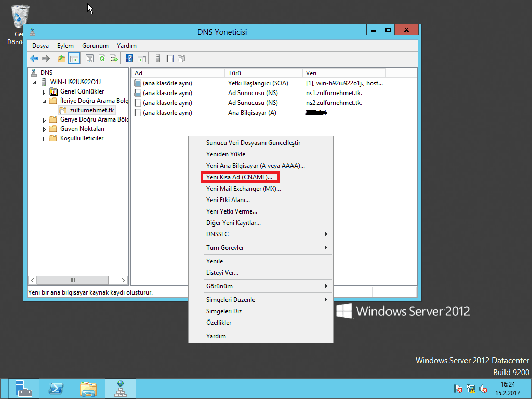The height and width of the screenshot is (399, 532).
Task: Open the Görünüm menu in menu bar
Action: (x=96, y=46)
